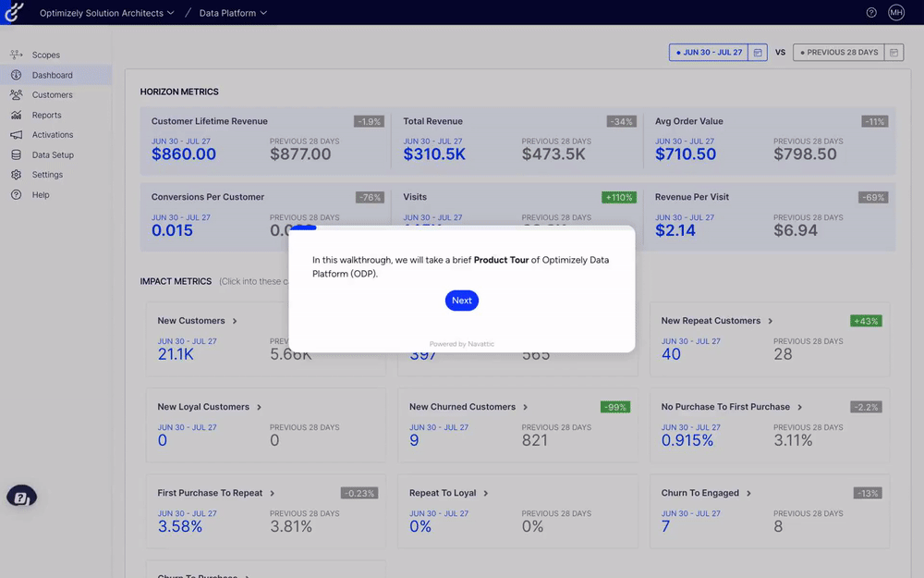Screen dimensions: 924x578
Task: Navigate to Customers section
Action: pyautogui.click(x=56, y=94)
